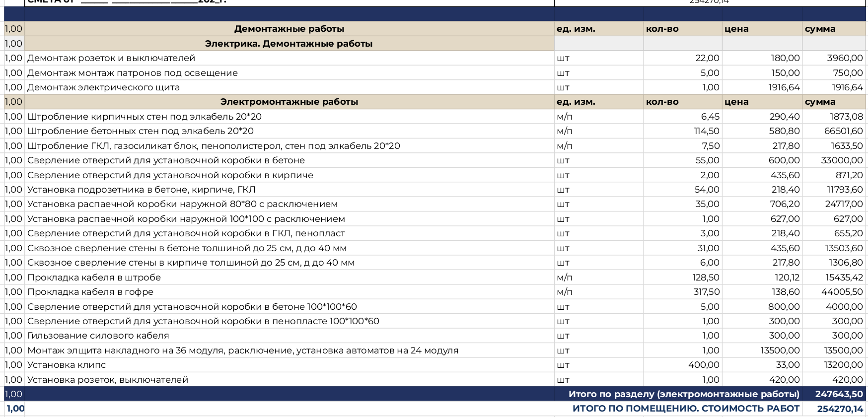Screen dimensions: 868x417
Task: Select grand total value 254270,14 at bottom
Action: (840, 409)
